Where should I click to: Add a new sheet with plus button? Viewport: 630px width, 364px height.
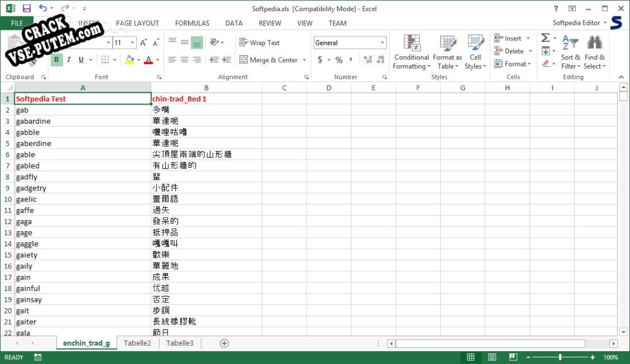click(x=224, y=343)
